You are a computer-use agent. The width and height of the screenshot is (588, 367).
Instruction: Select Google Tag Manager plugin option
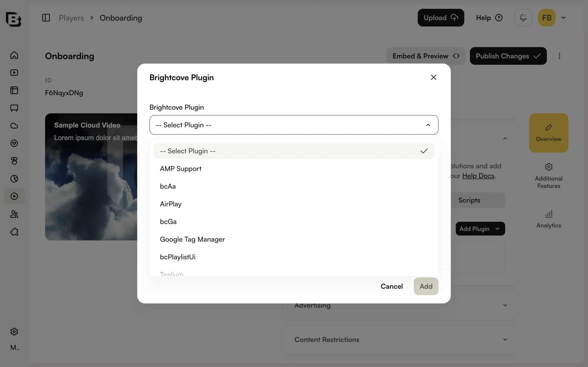[x=294, y=239]
